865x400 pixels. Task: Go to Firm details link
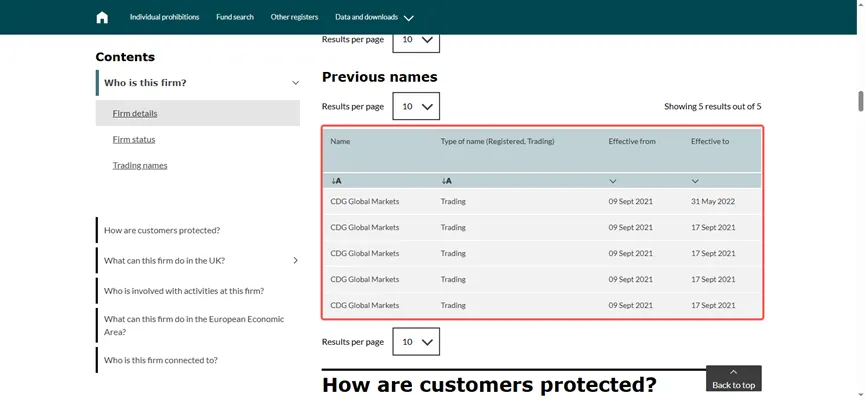(x=135, y=114)
